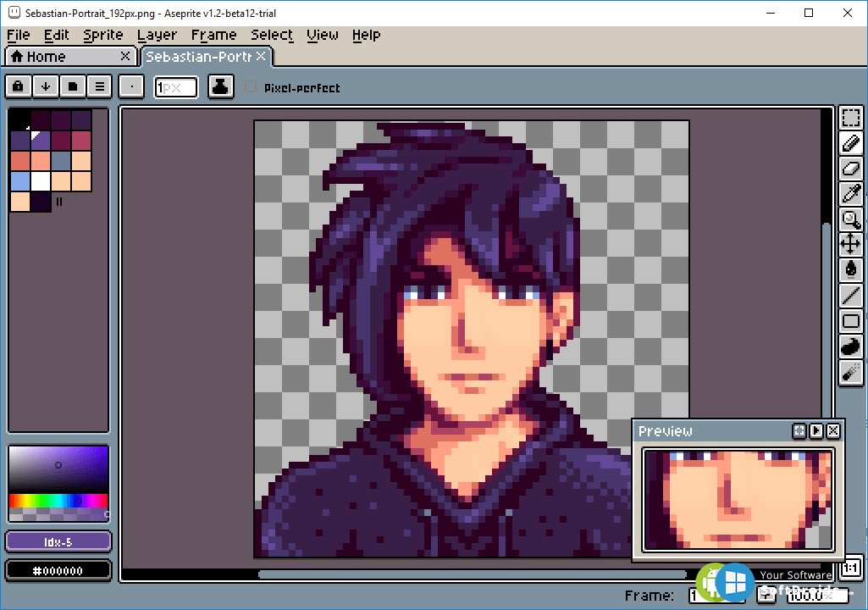
Task: Open the Sprite menu
Action: 103,35
